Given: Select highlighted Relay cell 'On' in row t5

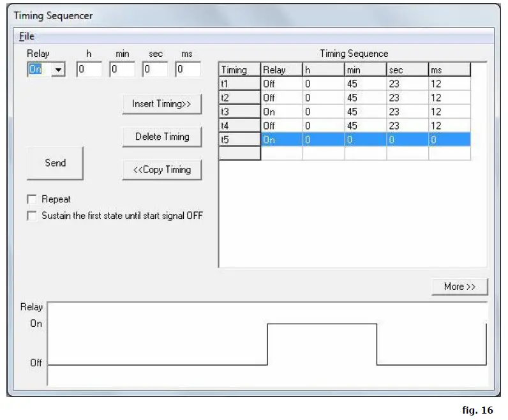Looking at the screenshot, I should tap(282, 140).
